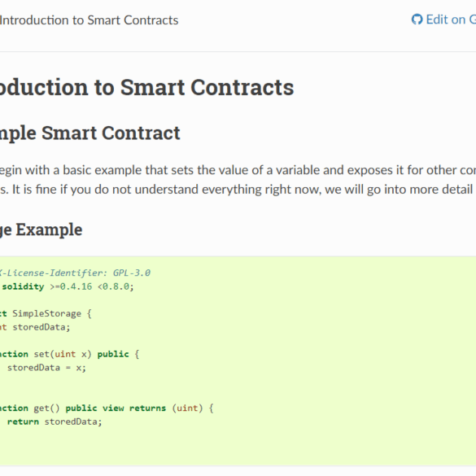Screen dimensions: 476x476
Task: Click the SimpleStorage contract name in code
Action: click(46, 313)
